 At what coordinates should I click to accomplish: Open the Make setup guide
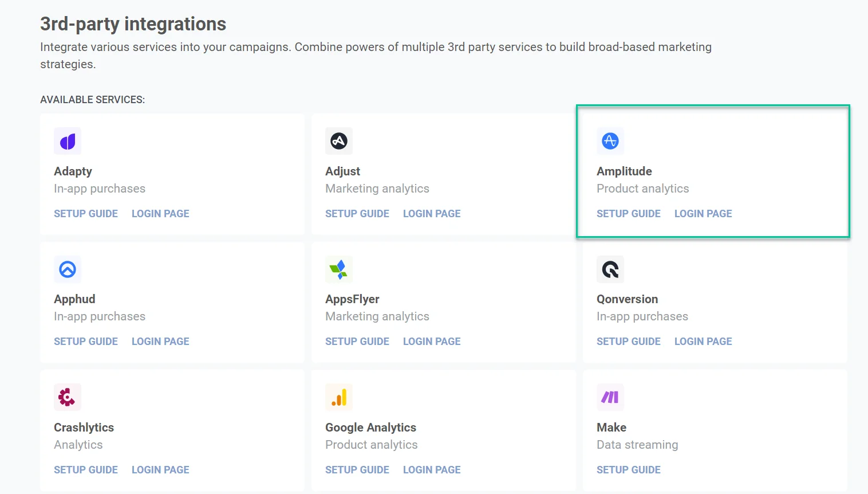tap(628, 470)
